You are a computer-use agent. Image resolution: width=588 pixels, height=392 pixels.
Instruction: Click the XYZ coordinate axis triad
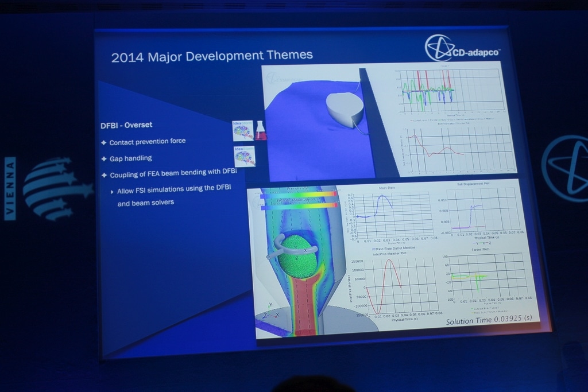[269, 312]
